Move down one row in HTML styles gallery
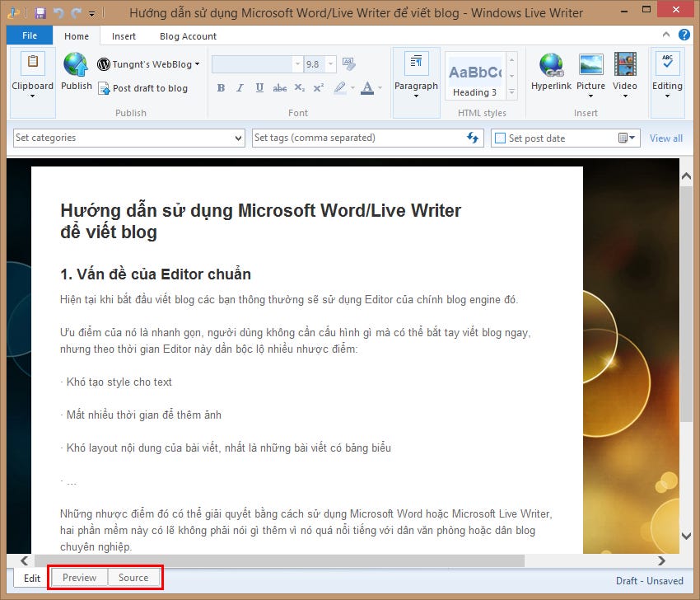Screen dimensions: 700x600 512,76
